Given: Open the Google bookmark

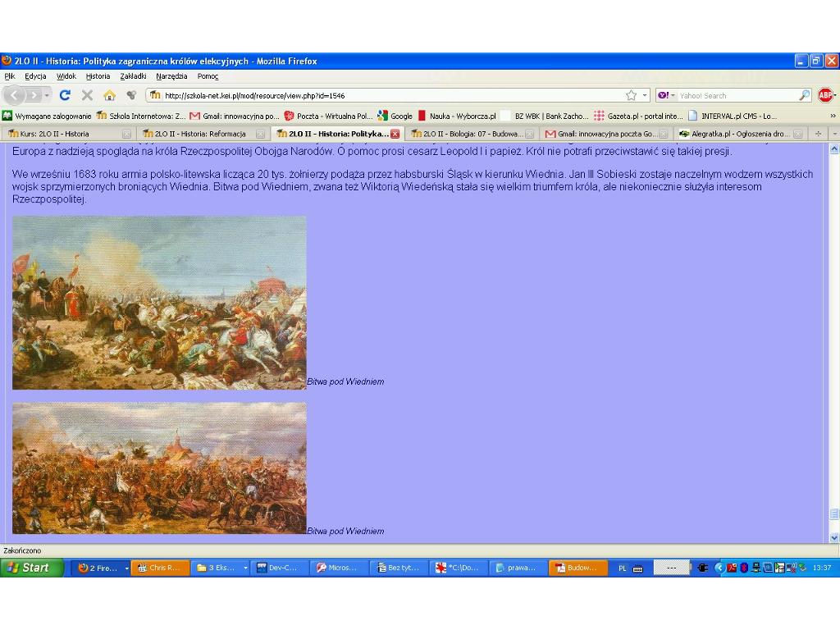Looking at the screenshot, I should (395, 116).
